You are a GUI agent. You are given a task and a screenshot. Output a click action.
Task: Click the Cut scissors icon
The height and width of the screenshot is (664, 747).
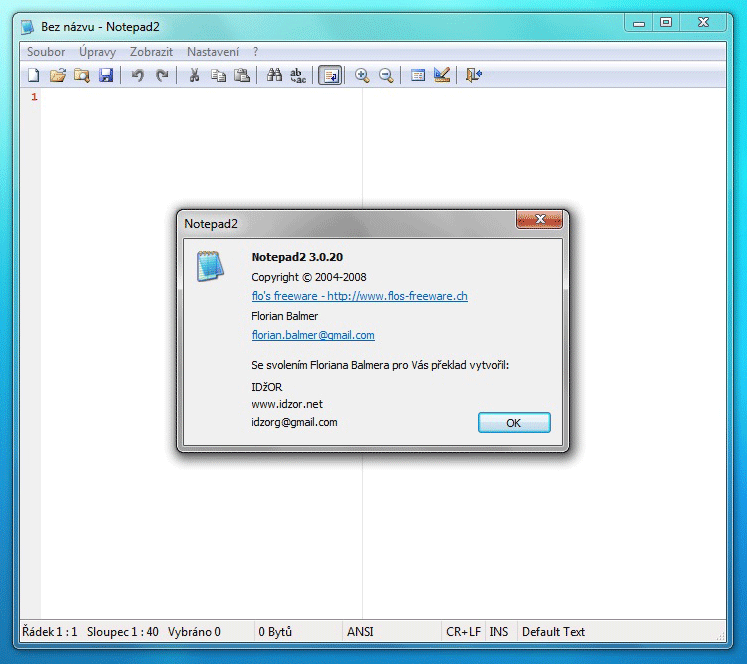coord(194,75)
